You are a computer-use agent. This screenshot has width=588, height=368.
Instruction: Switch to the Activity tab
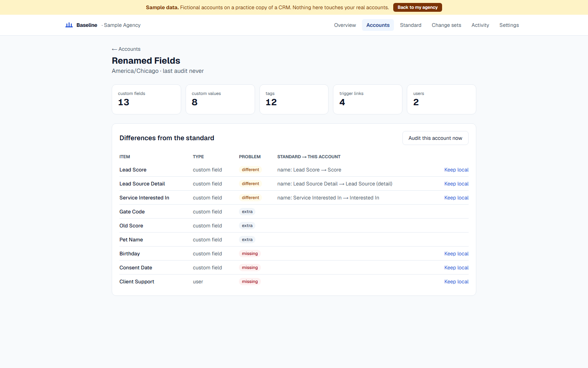tap(480, 25)
